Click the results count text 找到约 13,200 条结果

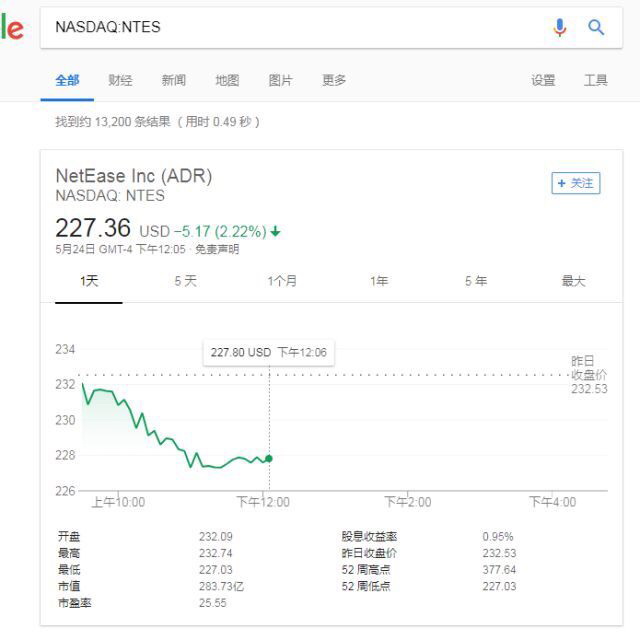click(113, 122)
